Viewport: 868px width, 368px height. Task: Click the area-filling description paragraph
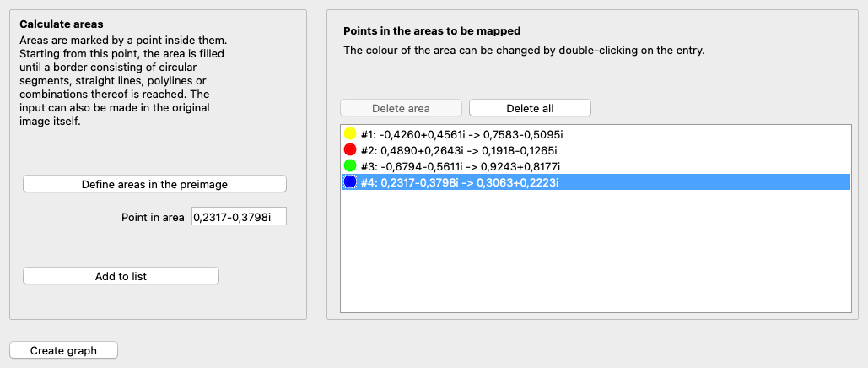123,80
